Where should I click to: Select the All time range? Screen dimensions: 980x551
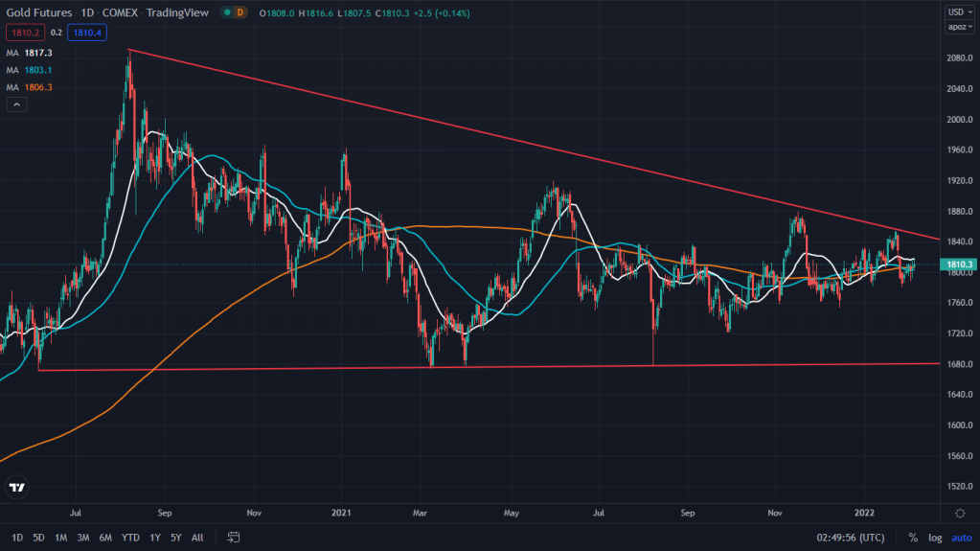pyautogui.click(x=197, y=538)
